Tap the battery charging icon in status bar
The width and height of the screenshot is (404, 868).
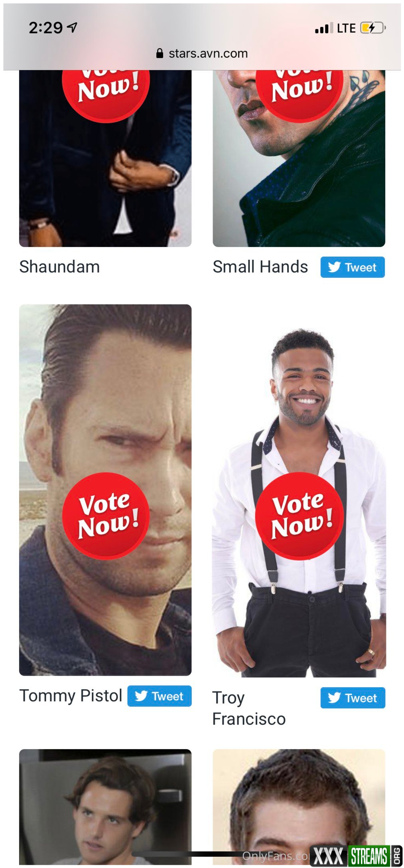pyautogui.click(x=373, y=28)
